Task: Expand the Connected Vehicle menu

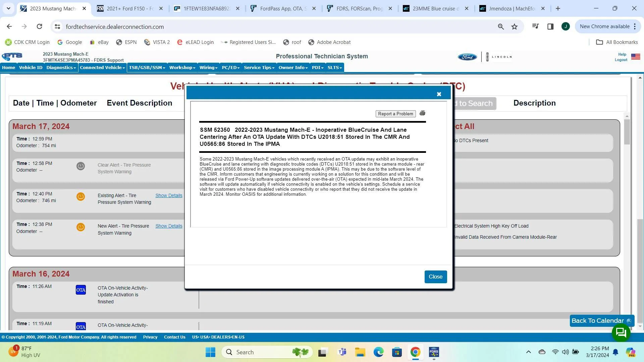Action: 102,68
